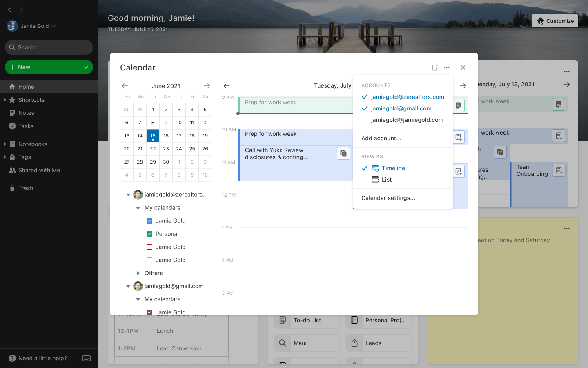Check the purple Jamie Gold calendar

click(149, 260)
